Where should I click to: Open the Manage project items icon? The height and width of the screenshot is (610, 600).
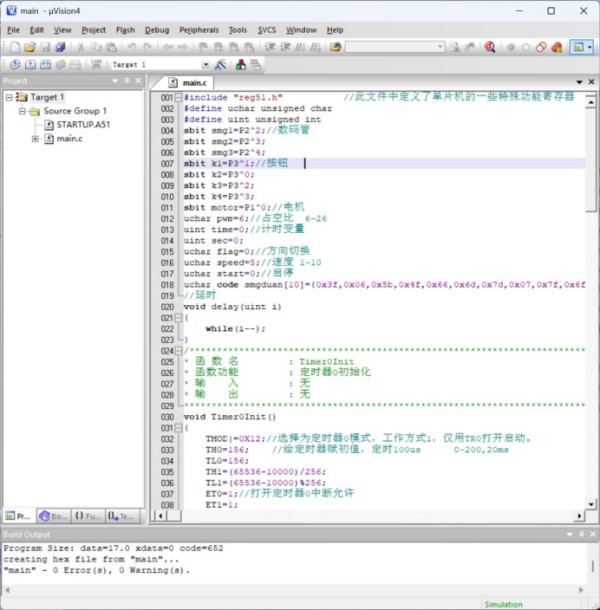[241, 65]
